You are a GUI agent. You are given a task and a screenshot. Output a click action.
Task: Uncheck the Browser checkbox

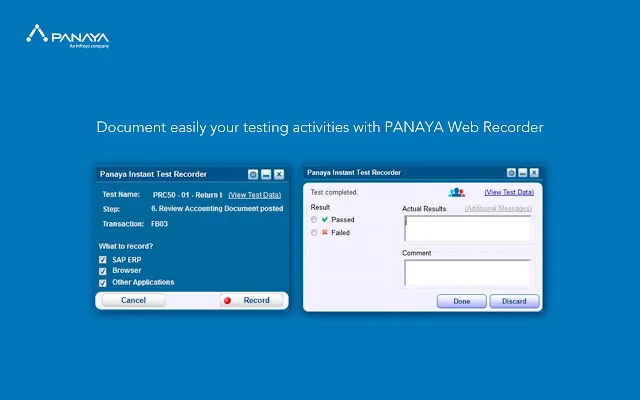pyautogui.click(x=102, y=271)
